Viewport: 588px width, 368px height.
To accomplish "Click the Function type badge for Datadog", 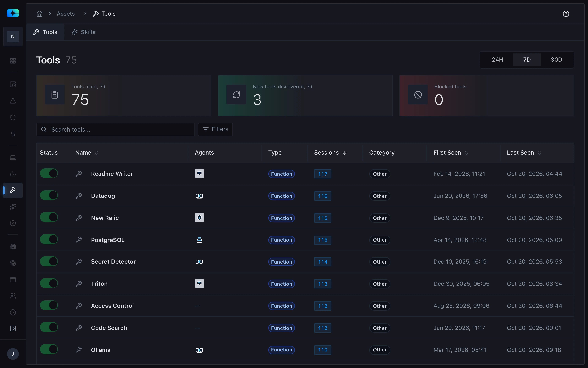I will pos(281,196).
